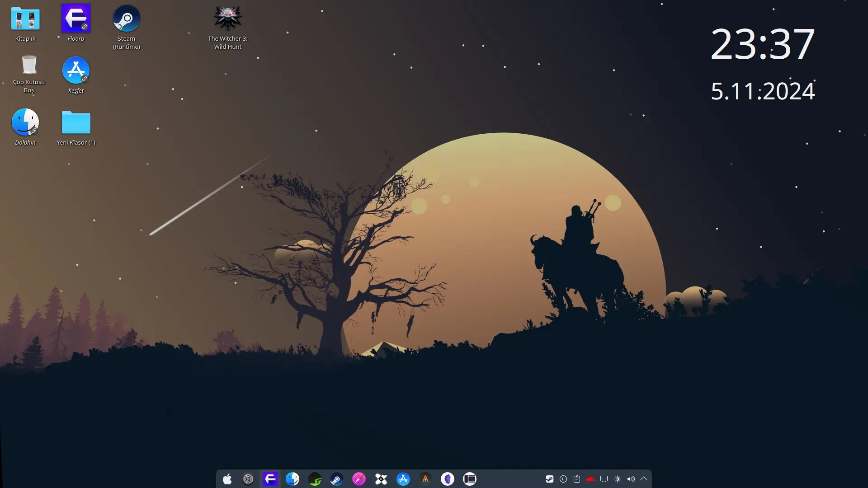This screenshot has height=488, width=868.
Task: Launch Steam from the dock
Action: (x=337, y=479)
